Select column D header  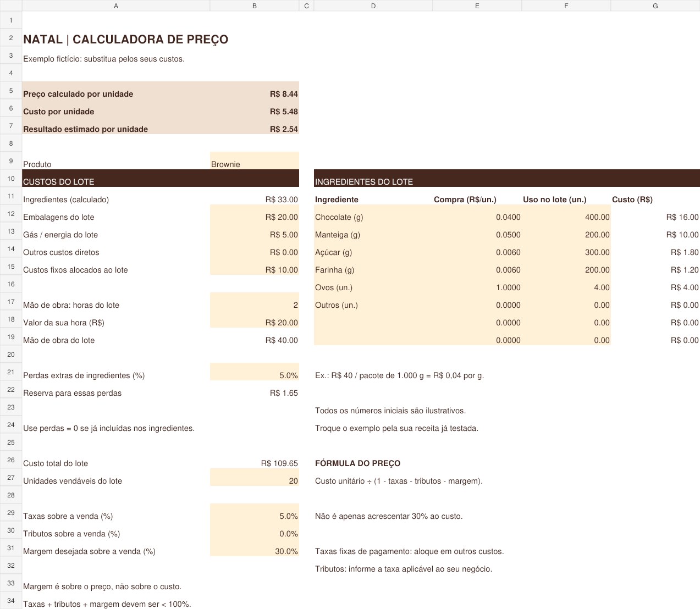[373, 5]
